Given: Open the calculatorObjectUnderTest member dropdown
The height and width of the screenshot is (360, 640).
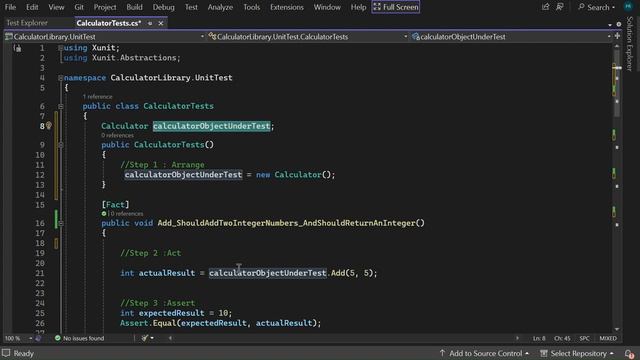Looking at the screenshot, I should (x=511, y=37).
